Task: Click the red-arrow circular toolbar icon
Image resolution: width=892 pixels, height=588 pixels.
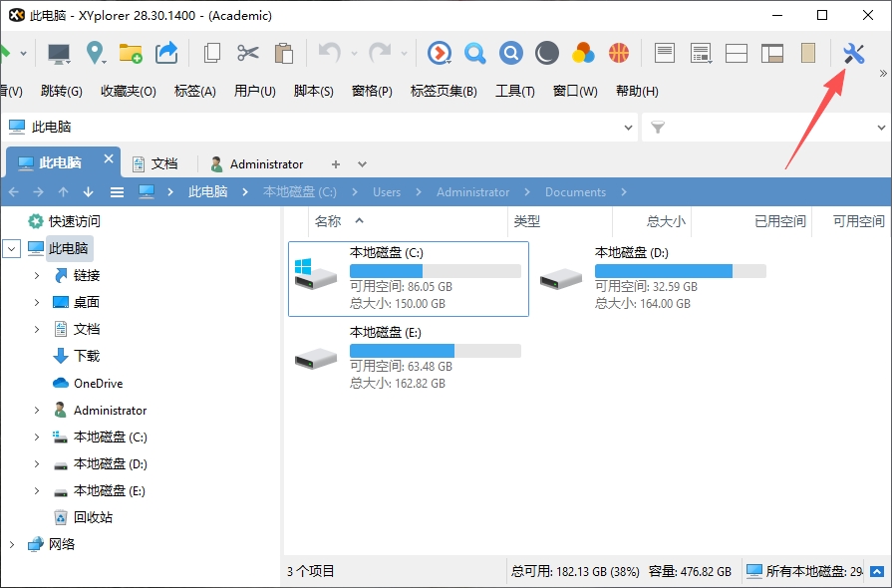Action: (440, 54)
